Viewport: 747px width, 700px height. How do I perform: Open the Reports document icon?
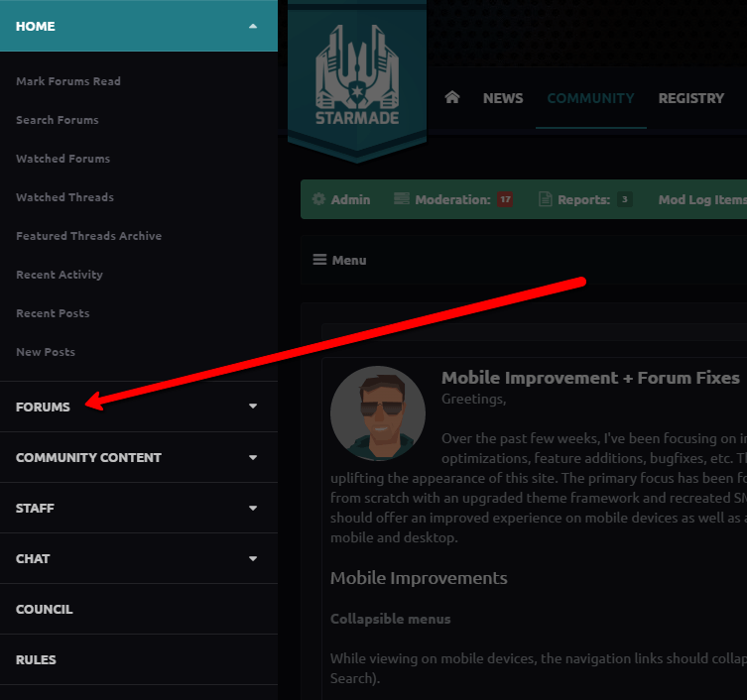[545, 199]
